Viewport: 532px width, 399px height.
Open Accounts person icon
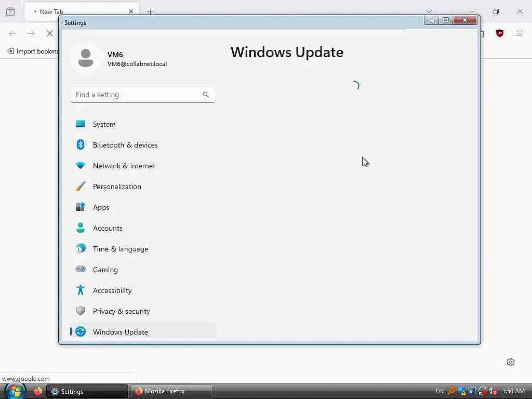click(81, 228)
